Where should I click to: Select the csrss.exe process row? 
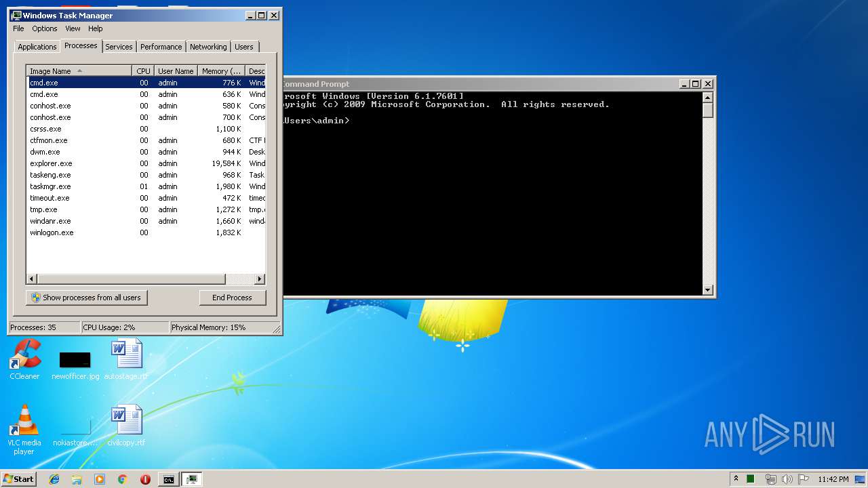(146, 129)
